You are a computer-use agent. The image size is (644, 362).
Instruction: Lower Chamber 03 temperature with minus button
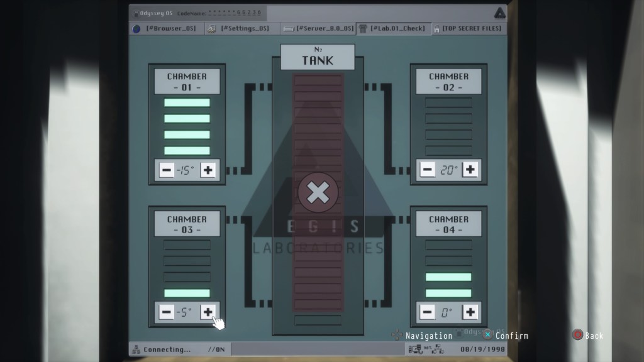(x=167, y=312)
